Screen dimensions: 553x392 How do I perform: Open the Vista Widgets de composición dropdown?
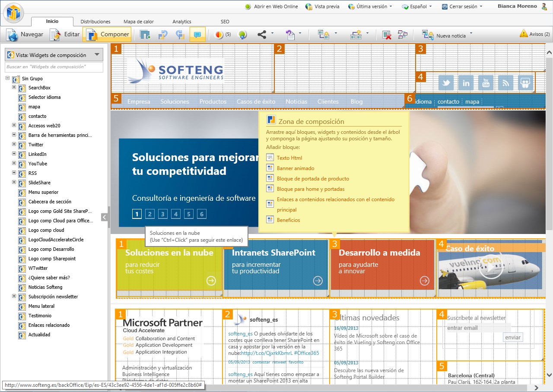pyautogui.click(x=54, y=55)
